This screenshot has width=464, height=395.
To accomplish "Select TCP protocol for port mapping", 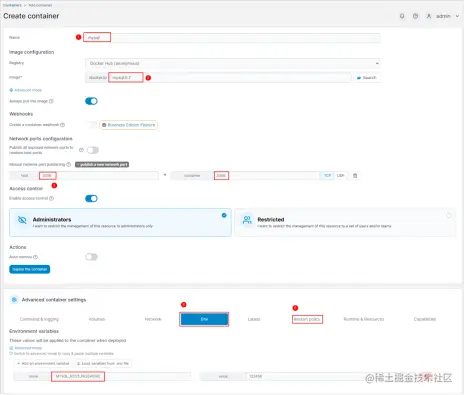I will click(327, 175).
